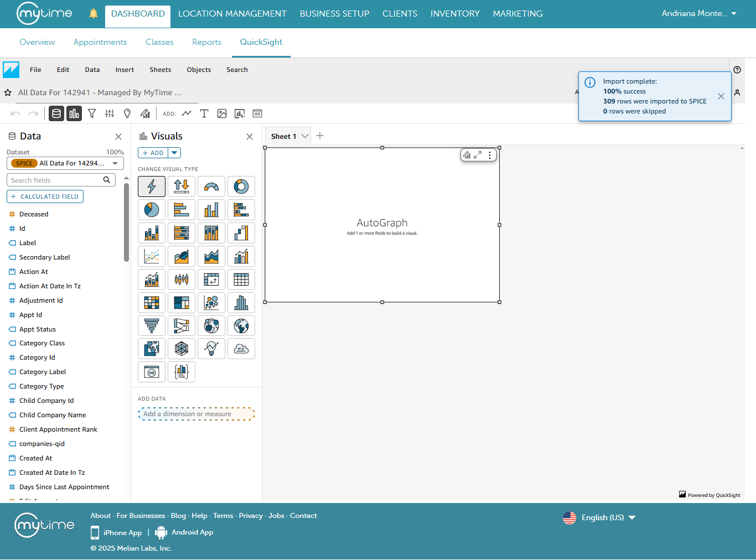Viewport: 756px width, 560px height.
Task: Toggle the Data pane toolbar icon
Action: point(56,113)
